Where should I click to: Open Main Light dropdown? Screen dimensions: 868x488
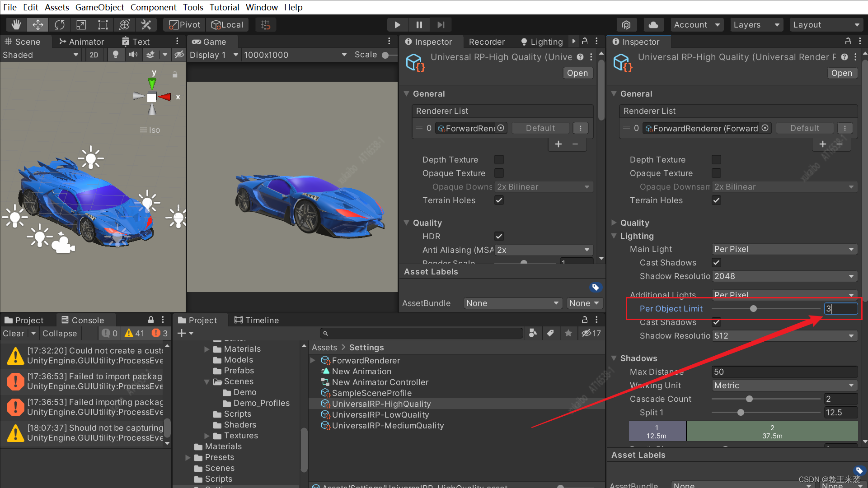(784, 249)
